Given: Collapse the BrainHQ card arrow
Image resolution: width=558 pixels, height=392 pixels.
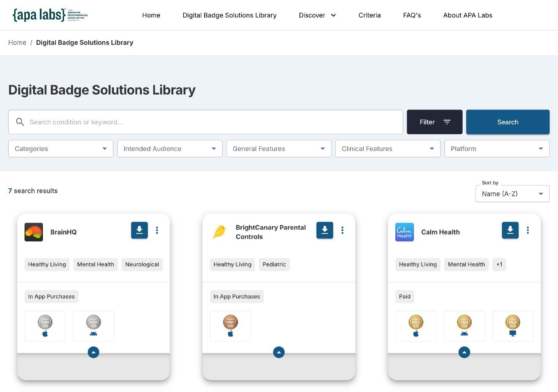Looking at the screenshot, I should click(94, 352).
